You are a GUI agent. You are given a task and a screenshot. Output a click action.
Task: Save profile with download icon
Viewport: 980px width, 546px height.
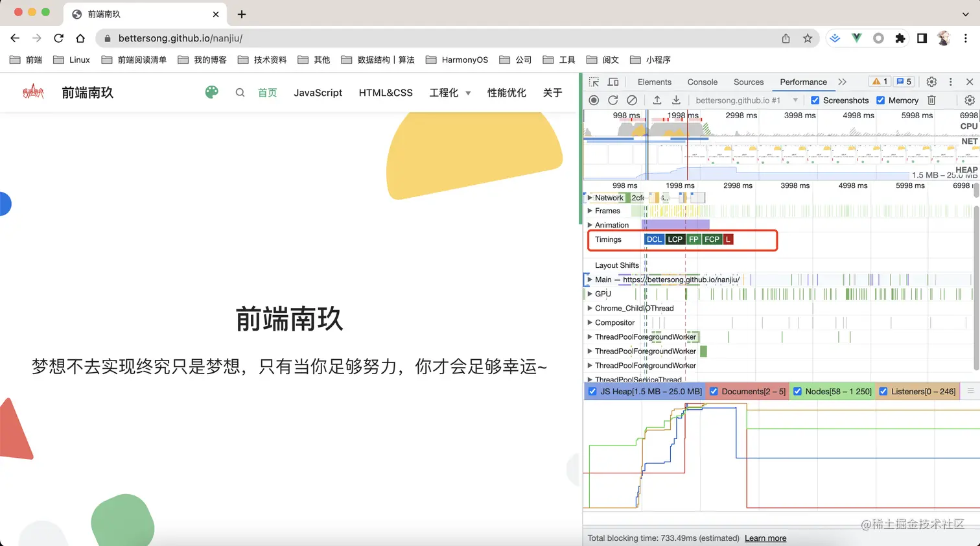pyautogui.click(x=676, y=100)
